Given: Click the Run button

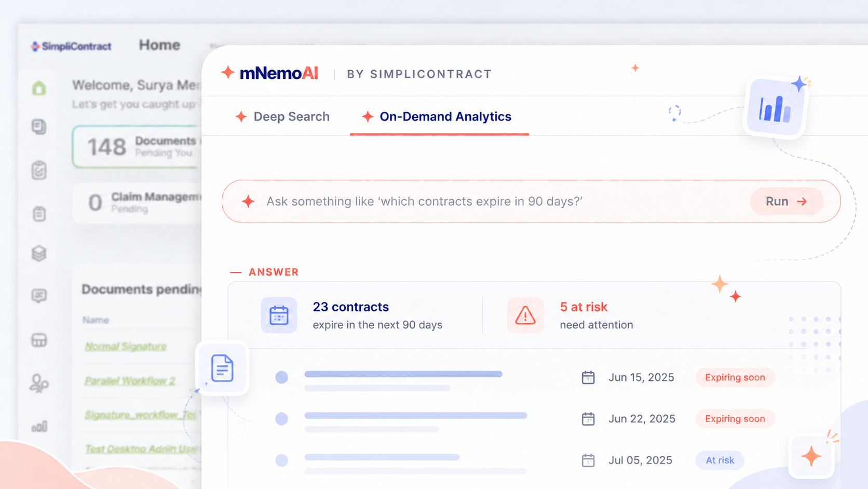Looking at the screenshot, I should 786,201.
